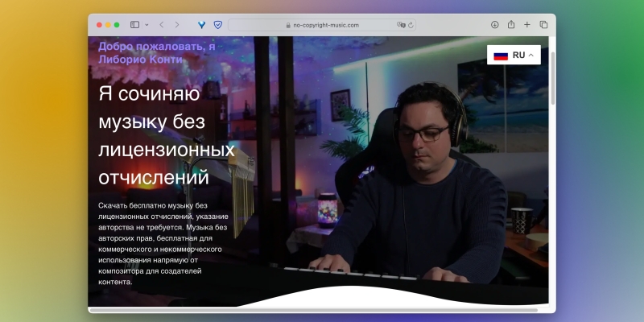Show the tab overview

coord(544,25)
